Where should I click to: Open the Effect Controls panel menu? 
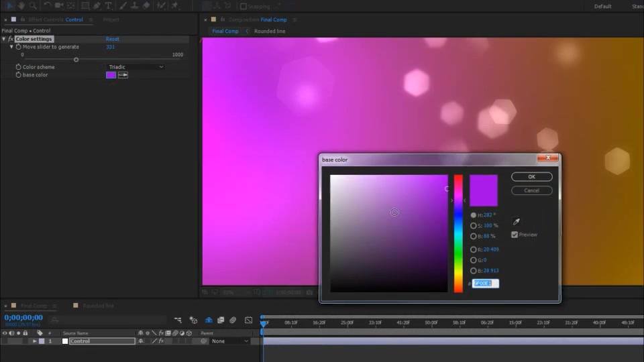point(91,19)
